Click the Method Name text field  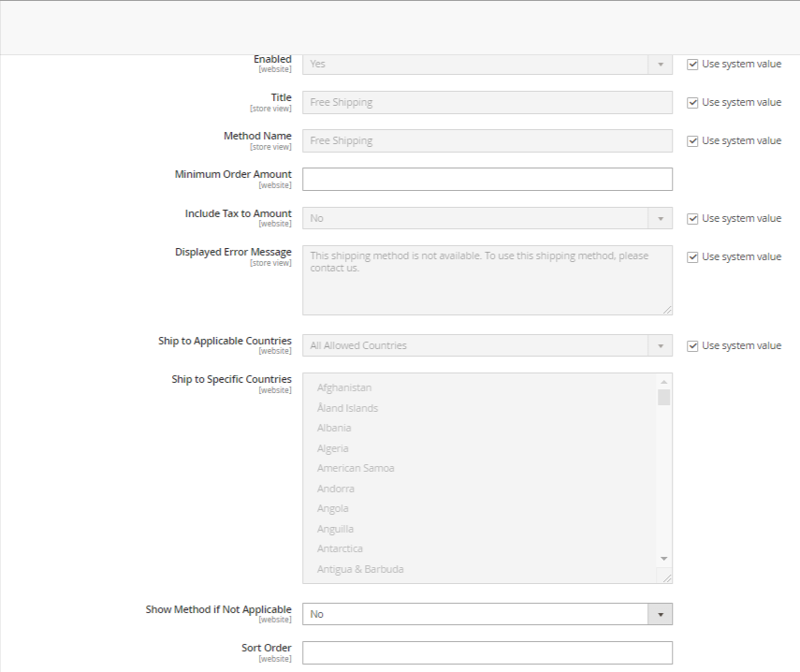pos(487,140)
